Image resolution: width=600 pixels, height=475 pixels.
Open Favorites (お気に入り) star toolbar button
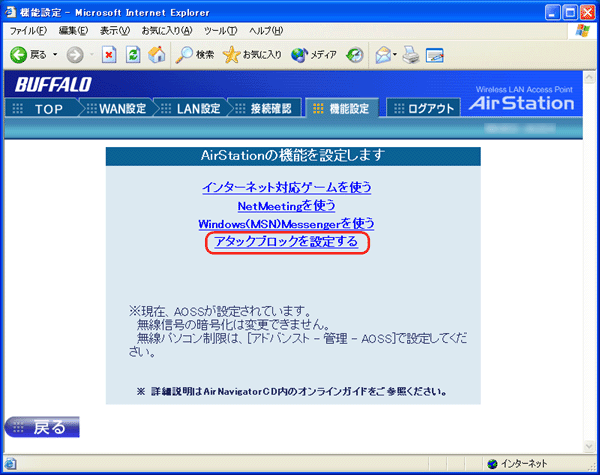[252, 55]
